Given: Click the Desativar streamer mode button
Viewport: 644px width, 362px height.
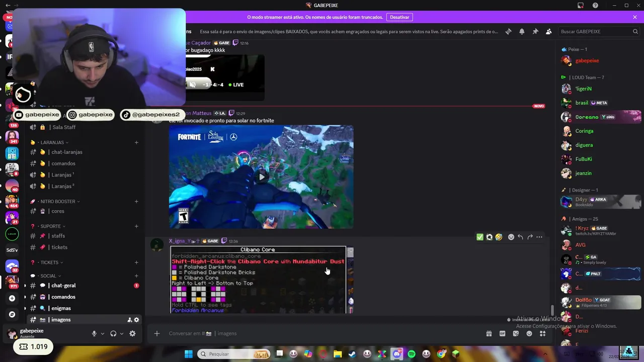Looking at the screenshot, I should [x=399, y=17].
